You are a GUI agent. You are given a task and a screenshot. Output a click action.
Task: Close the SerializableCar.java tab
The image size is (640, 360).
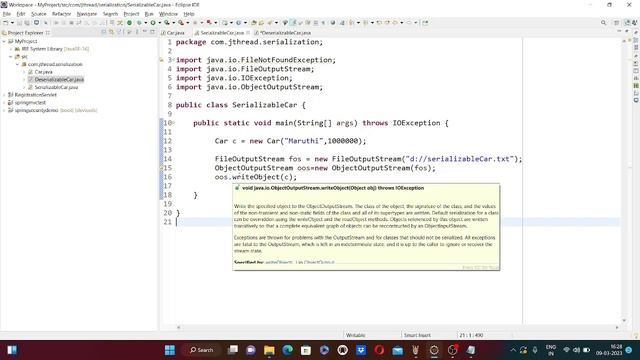point(248,33)
